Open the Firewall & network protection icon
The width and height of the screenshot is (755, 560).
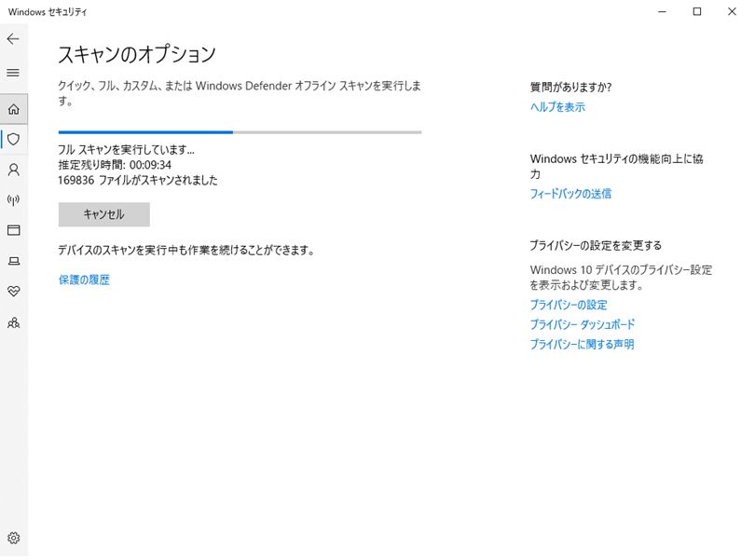(x=13, y=200)
